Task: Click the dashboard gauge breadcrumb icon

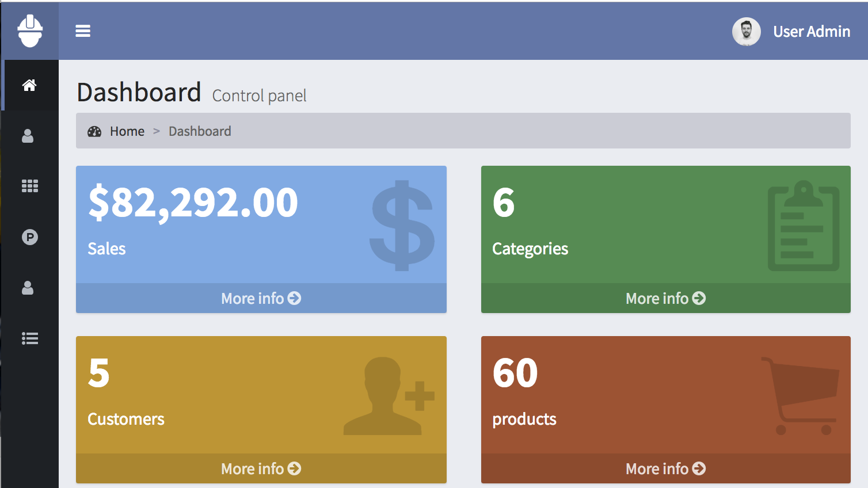Action: coord(94,131)
